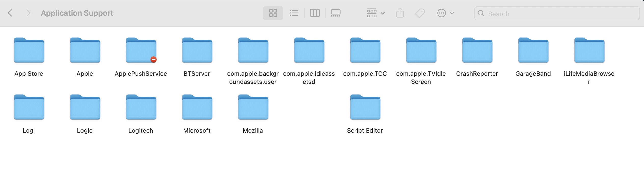Image resolution: width=644 pixels, height=184 pixels.
Task: Click the "iLifeMediaBrowser" folder name
Action: [589, 78]
